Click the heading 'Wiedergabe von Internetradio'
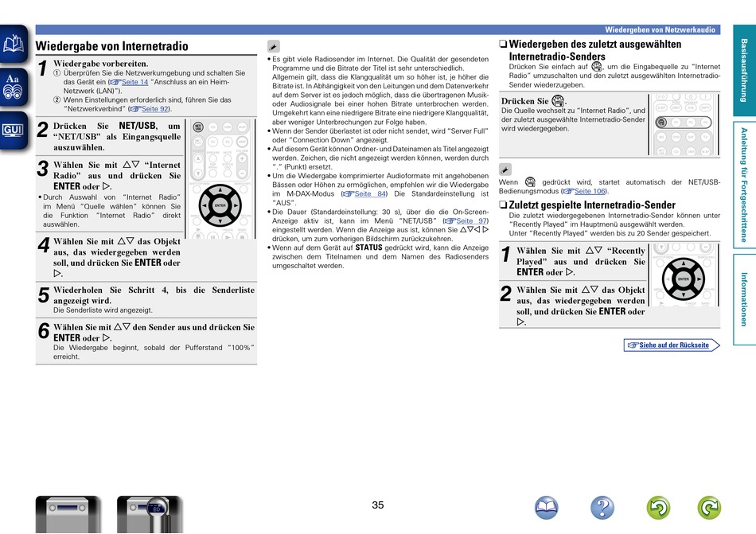 (112, 46)
